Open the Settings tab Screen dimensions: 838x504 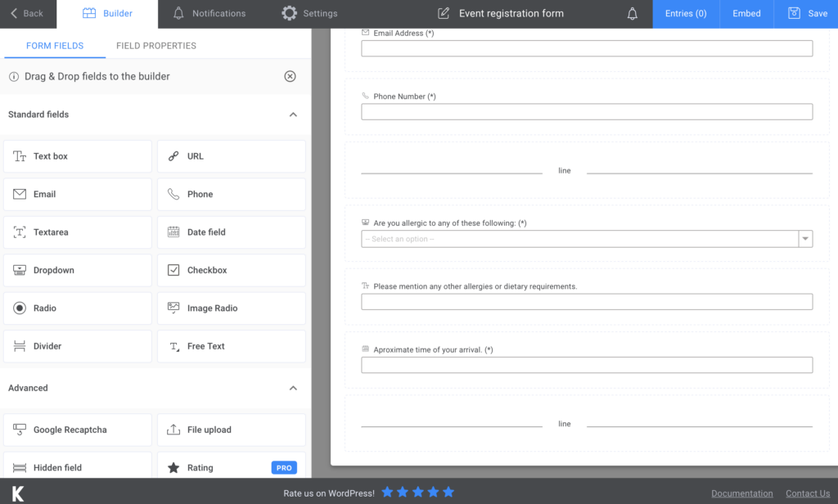[310, 13]
